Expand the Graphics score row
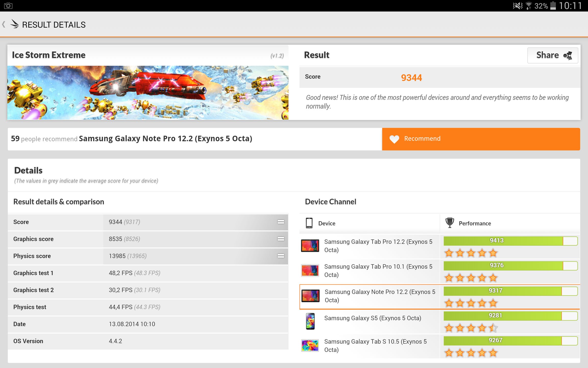Image resolution: width=588 pixels, height=368 pixels. click(281, 239)
